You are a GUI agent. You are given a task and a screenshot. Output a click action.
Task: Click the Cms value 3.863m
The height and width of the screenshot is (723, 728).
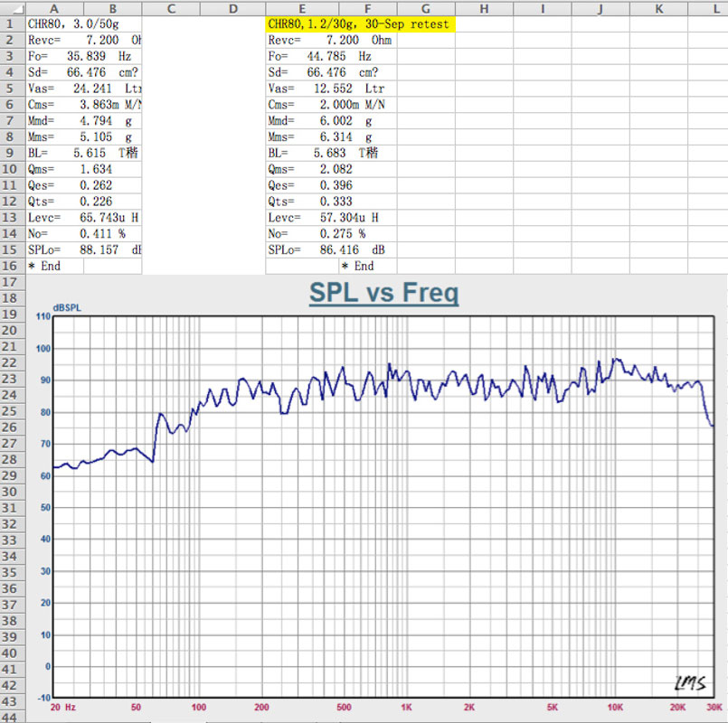click(x=99, y=105)
